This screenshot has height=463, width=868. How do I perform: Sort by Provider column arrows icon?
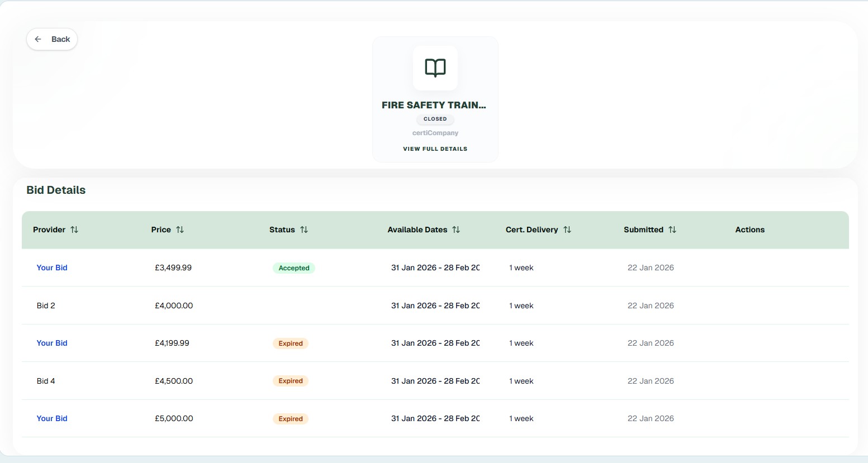[x=74, y=230]
